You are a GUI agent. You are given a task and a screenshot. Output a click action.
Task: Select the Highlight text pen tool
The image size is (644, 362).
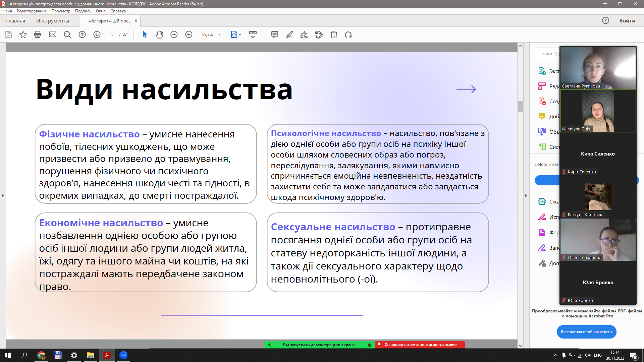289,35
